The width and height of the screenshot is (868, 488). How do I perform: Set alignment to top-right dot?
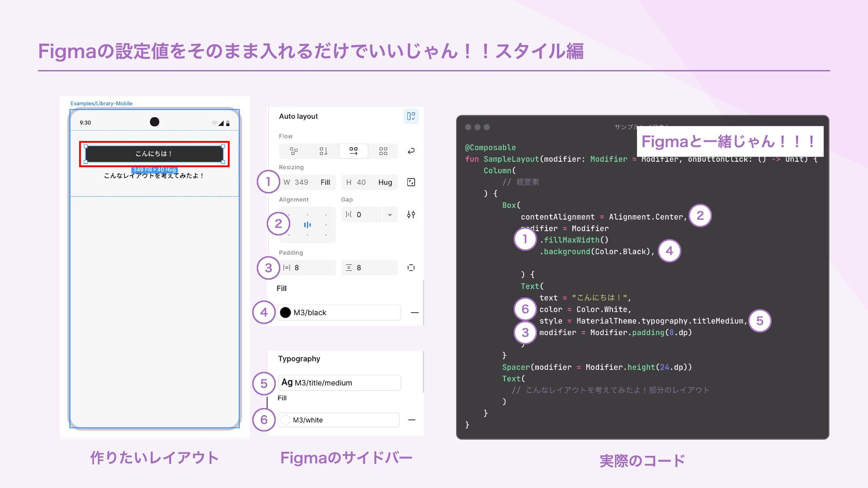(x=326, y=215)
